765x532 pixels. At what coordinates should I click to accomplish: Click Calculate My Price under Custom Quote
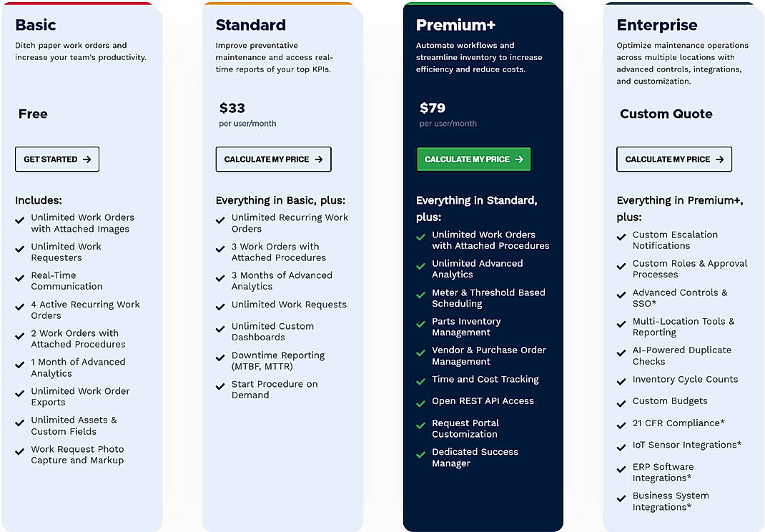coord(673,159)
